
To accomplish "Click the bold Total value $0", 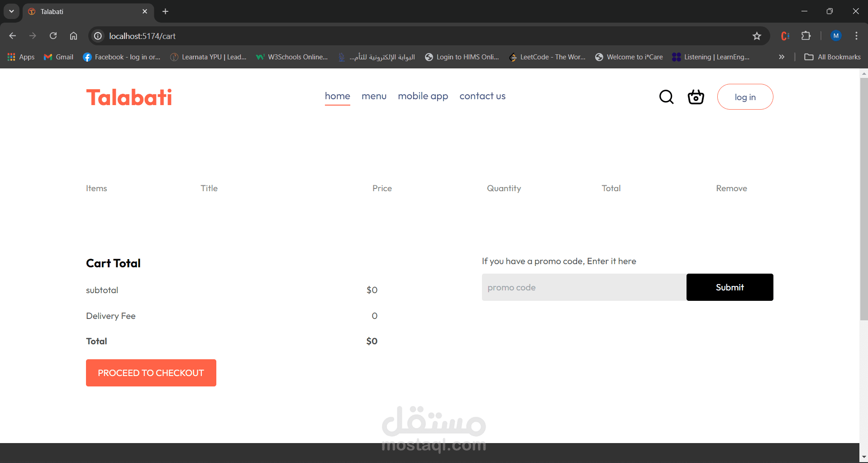I will tap(372, 341).
